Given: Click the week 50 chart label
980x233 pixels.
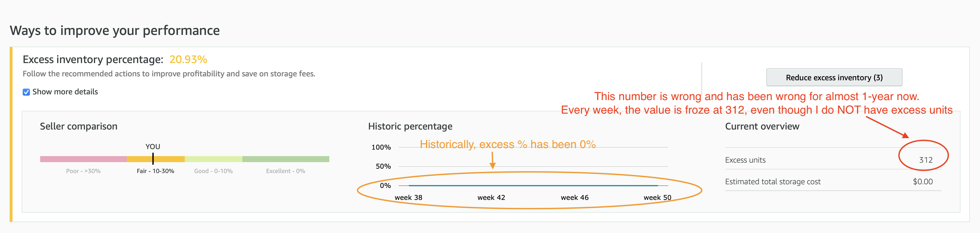Looking at the screenshot, I should coord(658,197).
